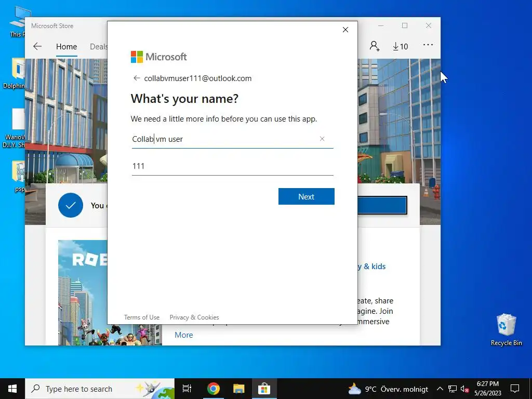This screenshot has height=399, width=532.
Task: Open the weather widget showing 9°C
Action: pos(388,389)
